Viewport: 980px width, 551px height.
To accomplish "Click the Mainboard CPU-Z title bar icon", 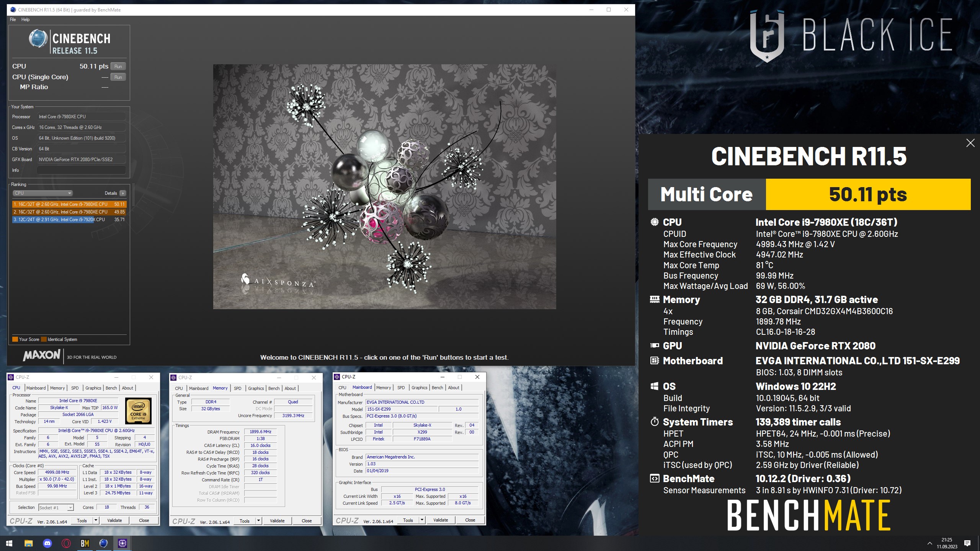I will tap(337, 377).
